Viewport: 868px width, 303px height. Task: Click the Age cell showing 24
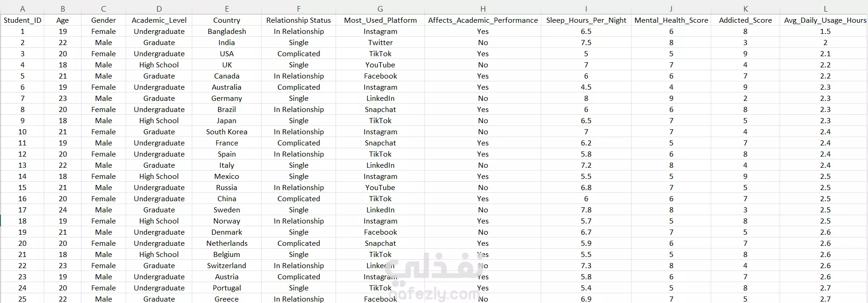[x=63, y=210]
